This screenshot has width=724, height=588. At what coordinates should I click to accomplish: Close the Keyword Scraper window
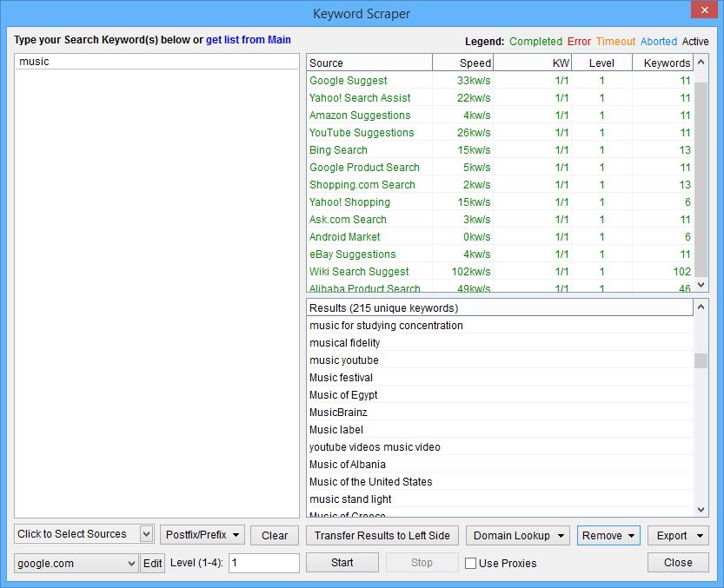703,11
